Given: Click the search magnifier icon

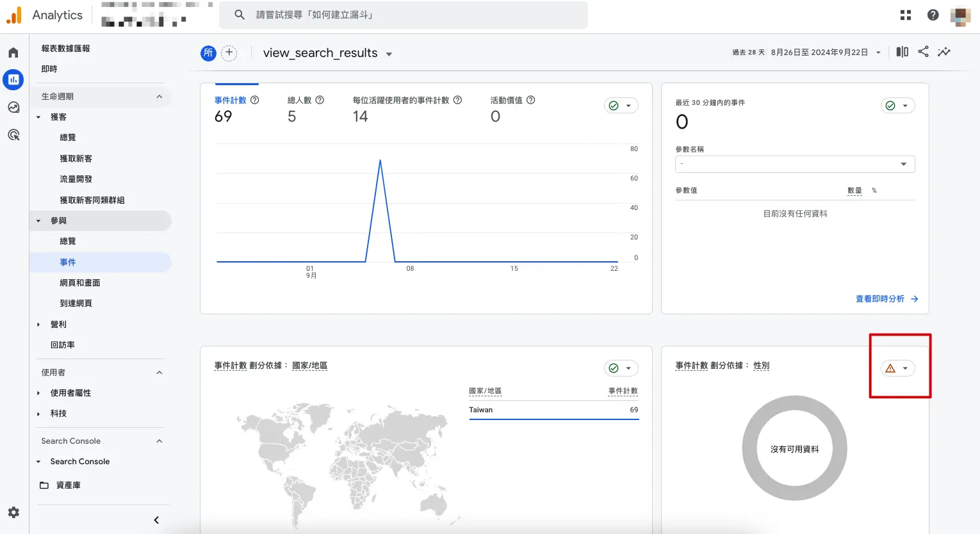Looking at the screenshot, I should pos(240,15).
